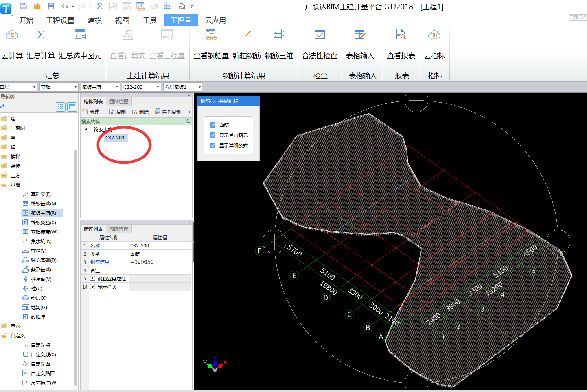Click 删除 delete component button
The height and width of the screenshot is (392, 587).
pyautogui.click(x=140, y=112)
